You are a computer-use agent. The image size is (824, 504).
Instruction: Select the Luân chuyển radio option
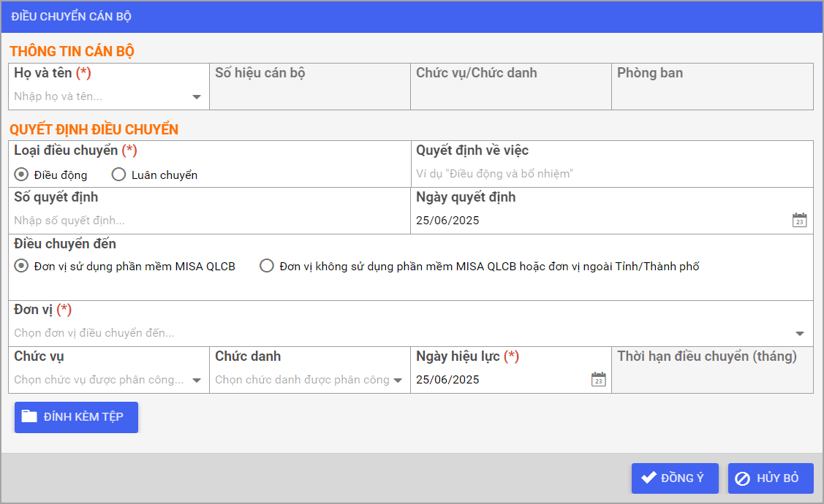click(118, 175)
